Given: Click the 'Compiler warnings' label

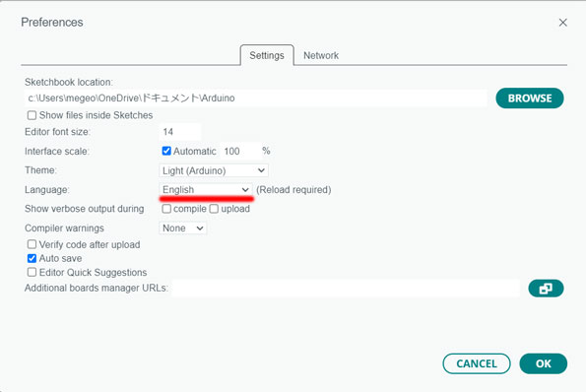Looking at the screenshot, I should (64, 228).
